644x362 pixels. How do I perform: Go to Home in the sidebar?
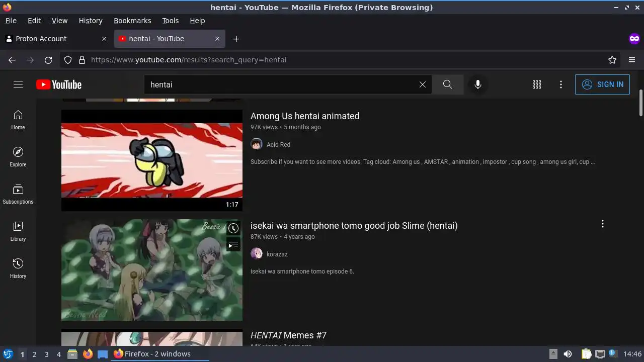[x=18, y=120]
